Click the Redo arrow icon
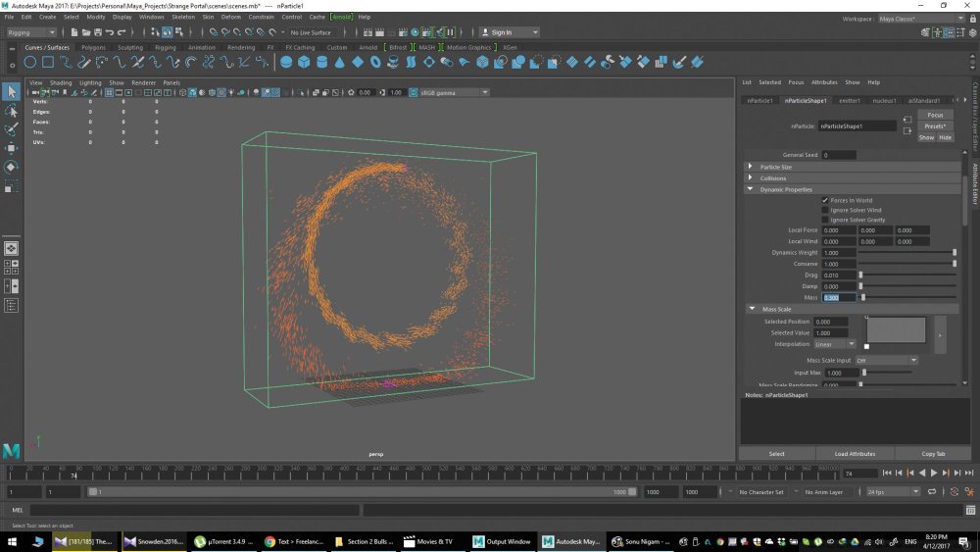Image resolution: width=980 pixels, height=552 pixels. [x=122, y=32]
